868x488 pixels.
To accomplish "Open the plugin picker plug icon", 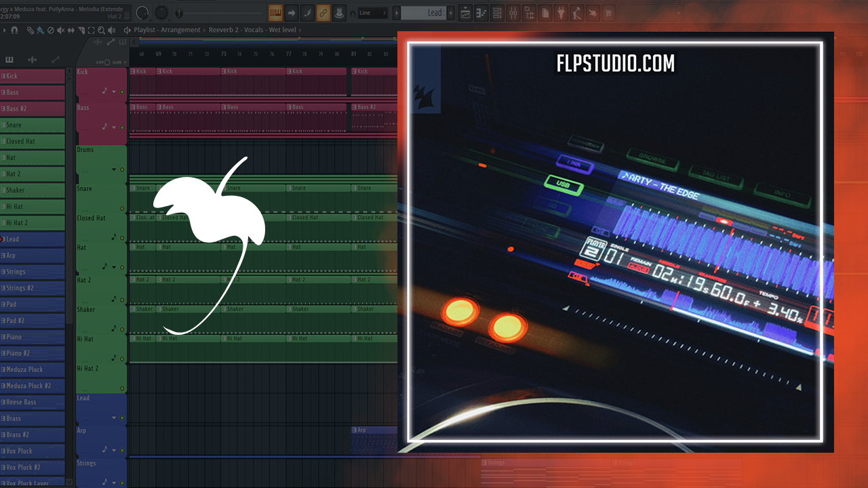I will [x=561, y=13].
